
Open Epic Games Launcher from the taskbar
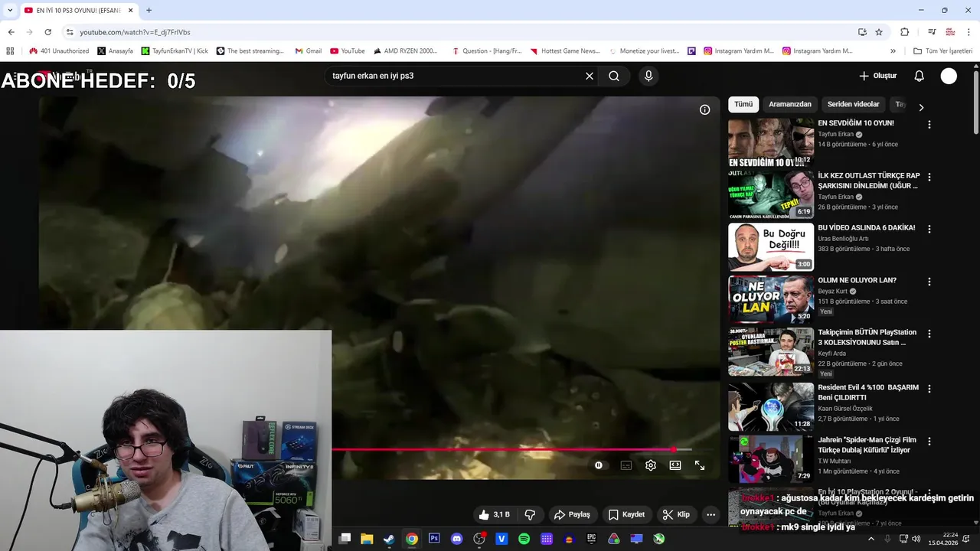tap(591, 539)
